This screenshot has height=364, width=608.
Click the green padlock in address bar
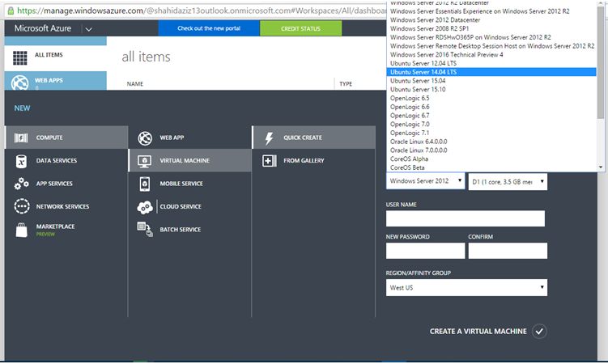[x=11, y=11]
